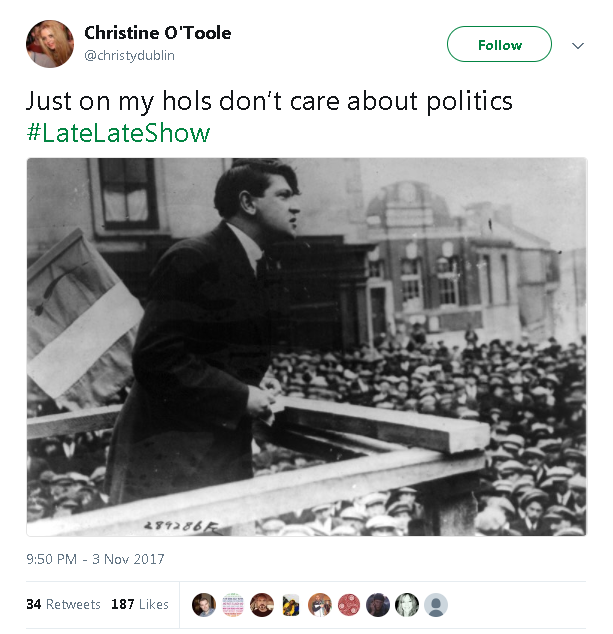Image resolution: width=613 pixels, height=634 pixels.
Task: Click the red circular pattern liker avatar
Action: (348, 605)
